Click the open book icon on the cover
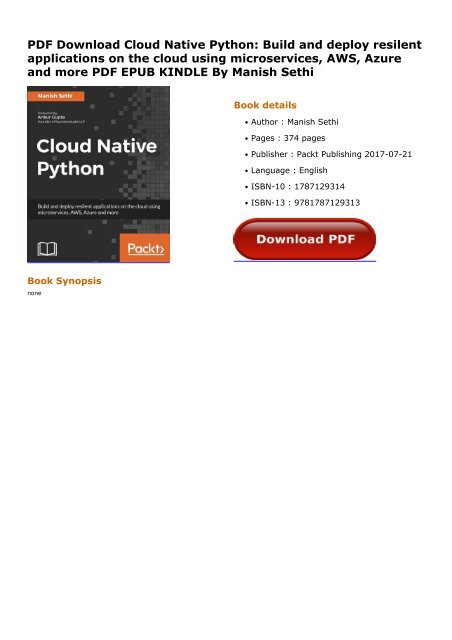Image resolution: width=452 pixels, height=640 pixels. pos(47,249)
